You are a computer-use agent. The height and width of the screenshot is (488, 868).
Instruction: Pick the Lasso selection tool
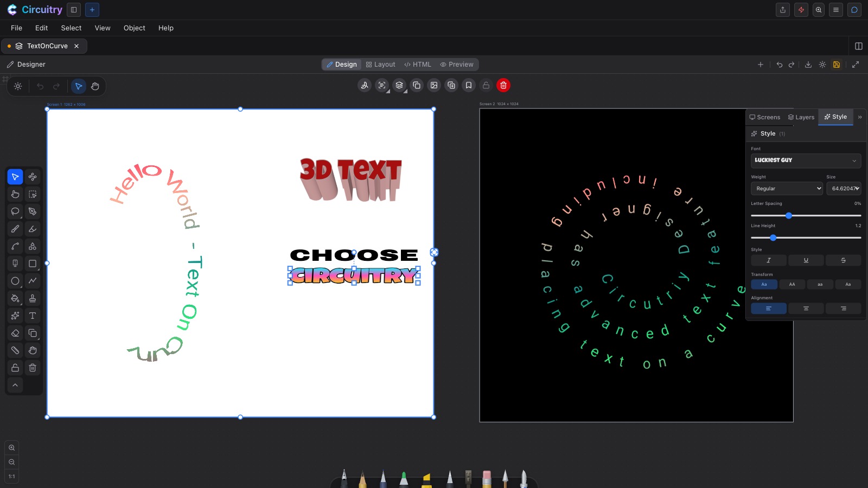[x=15, y=211]
